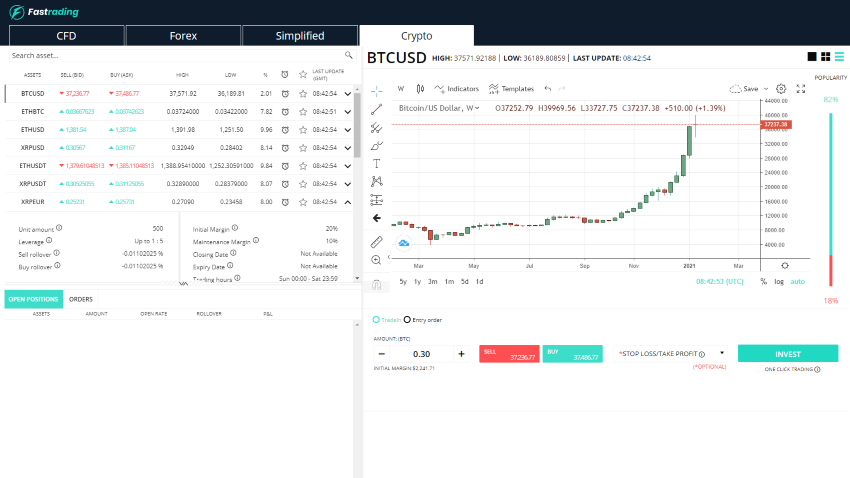
Task: Open the Save dropdown arrow
Action: pos(766,89)
